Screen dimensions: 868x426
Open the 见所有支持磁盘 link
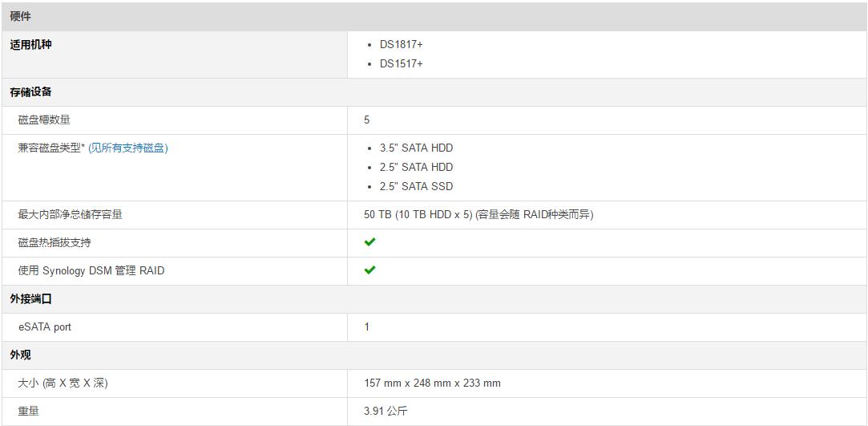point(128,148)
